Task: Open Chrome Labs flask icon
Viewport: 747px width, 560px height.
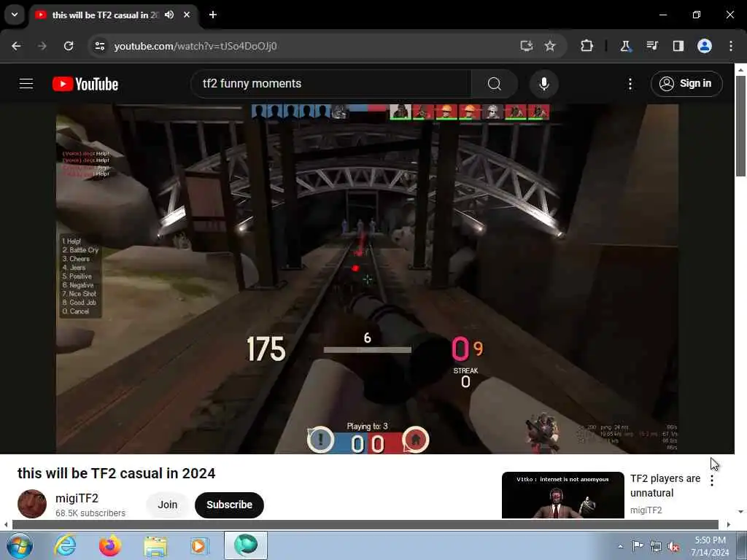Action: 625,46
